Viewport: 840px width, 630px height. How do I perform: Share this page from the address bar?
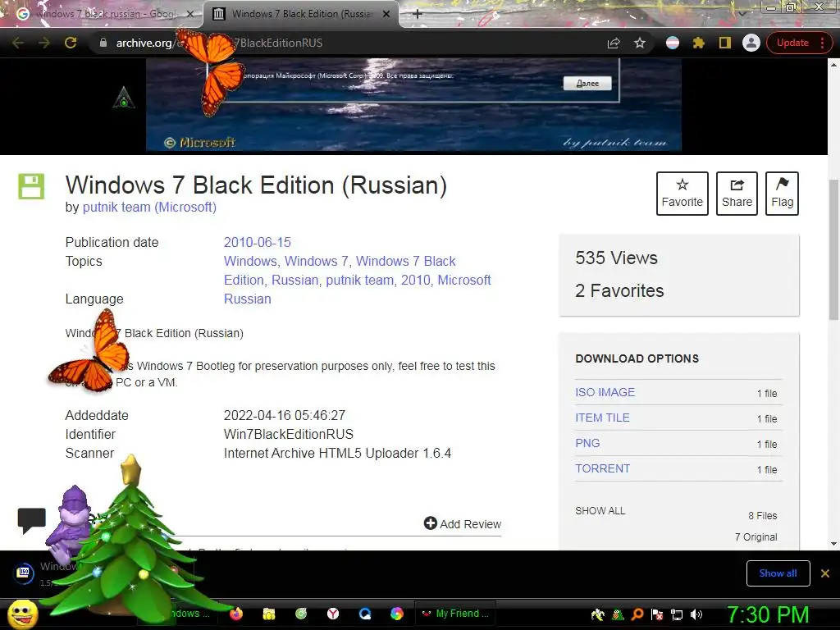[x=614, y=43]
